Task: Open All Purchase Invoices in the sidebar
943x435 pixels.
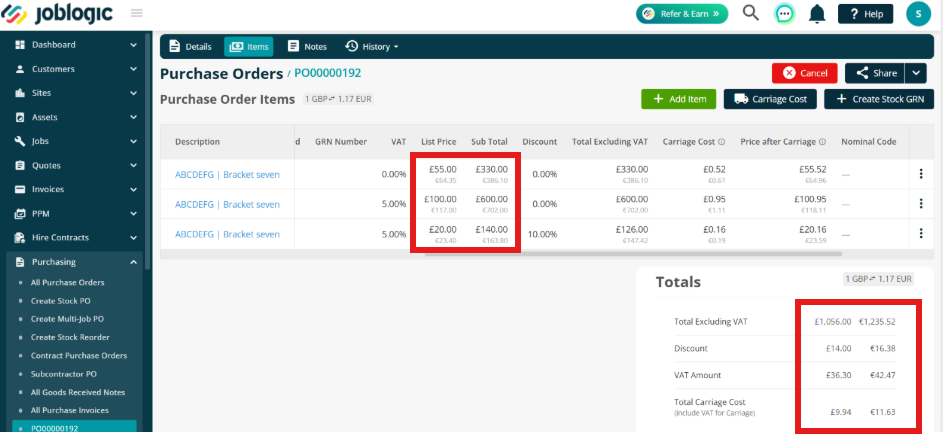Action: pyautogui.click(x=70, y=410)
